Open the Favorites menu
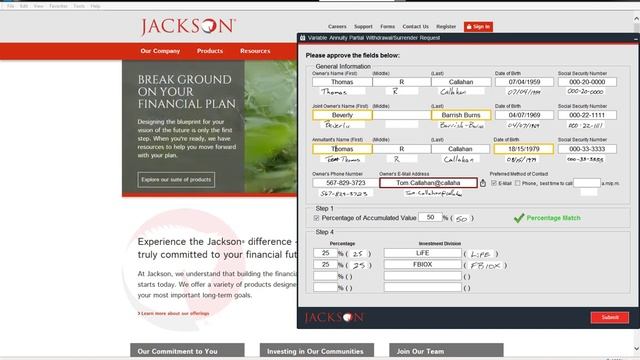The height and width of the screenshot is (360, 640). [x=58, y=6]
